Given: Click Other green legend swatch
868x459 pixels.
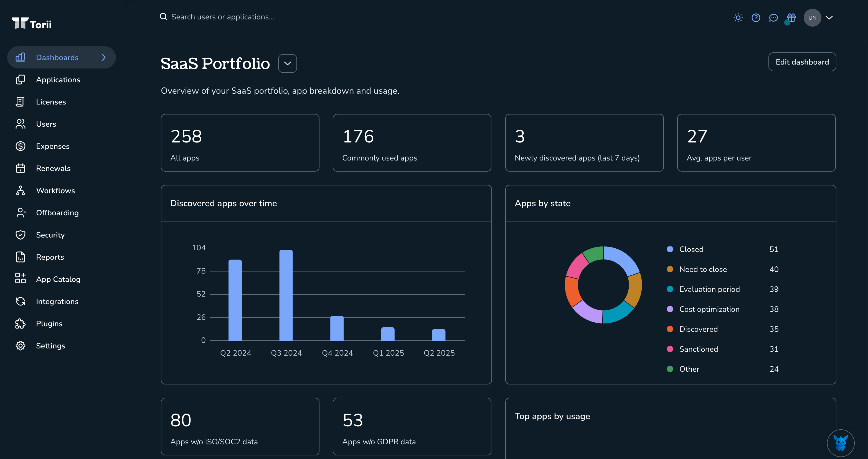Looking at the screenshot, I should coord(670,369).
